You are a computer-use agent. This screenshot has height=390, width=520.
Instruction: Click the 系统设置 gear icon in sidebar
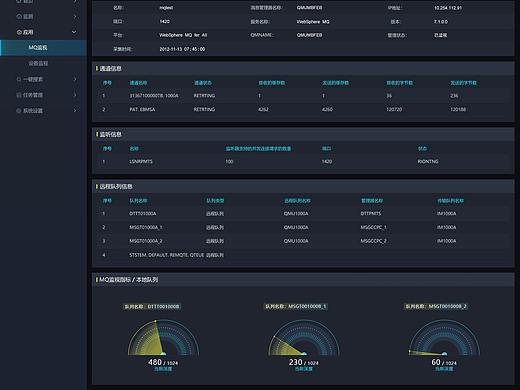click(19, 111)
